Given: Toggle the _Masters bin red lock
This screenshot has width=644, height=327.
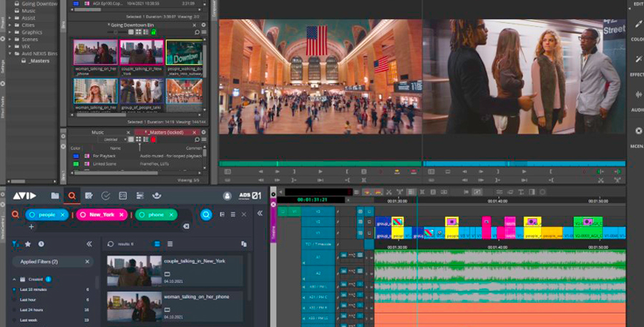Looking at the screenshot, I should tap(153, 140).
